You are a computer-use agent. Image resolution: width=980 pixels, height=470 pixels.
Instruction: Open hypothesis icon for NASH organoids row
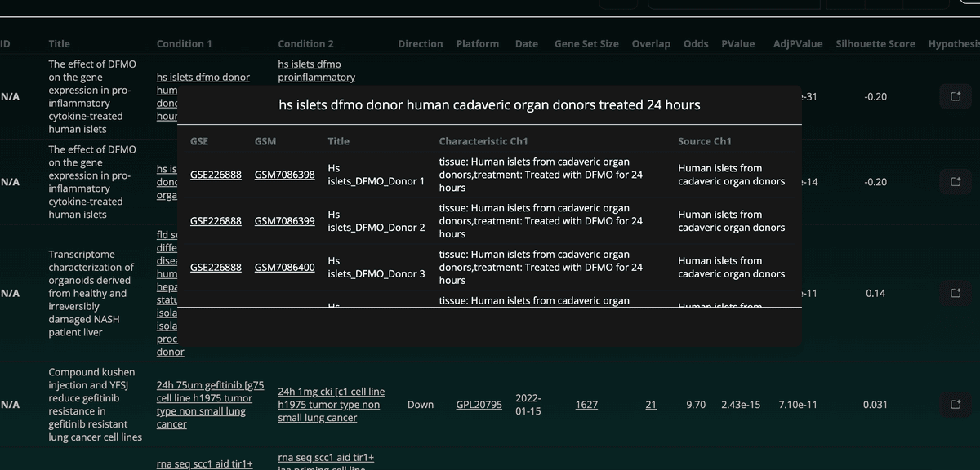click(955, 293)
